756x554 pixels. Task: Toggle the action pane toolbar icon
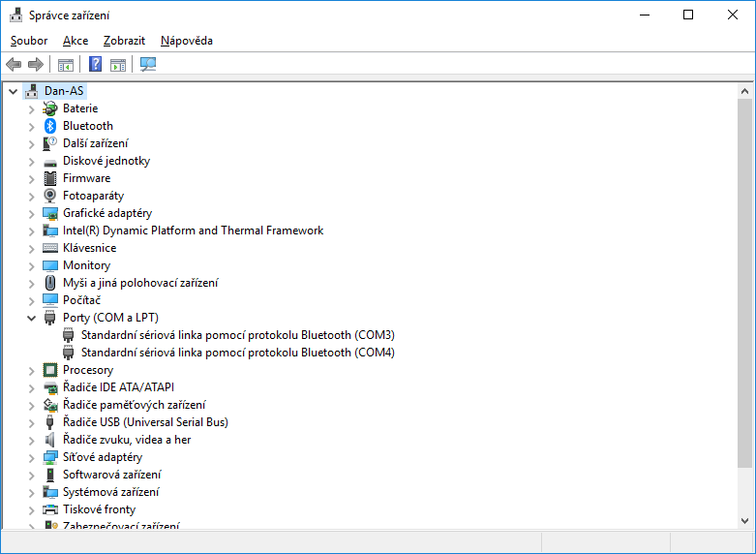118,64
